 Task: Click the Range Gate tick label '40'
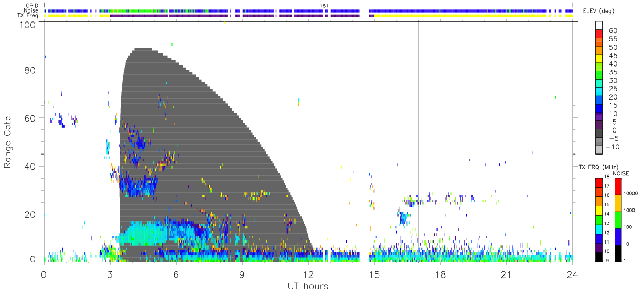click(30, 166)
